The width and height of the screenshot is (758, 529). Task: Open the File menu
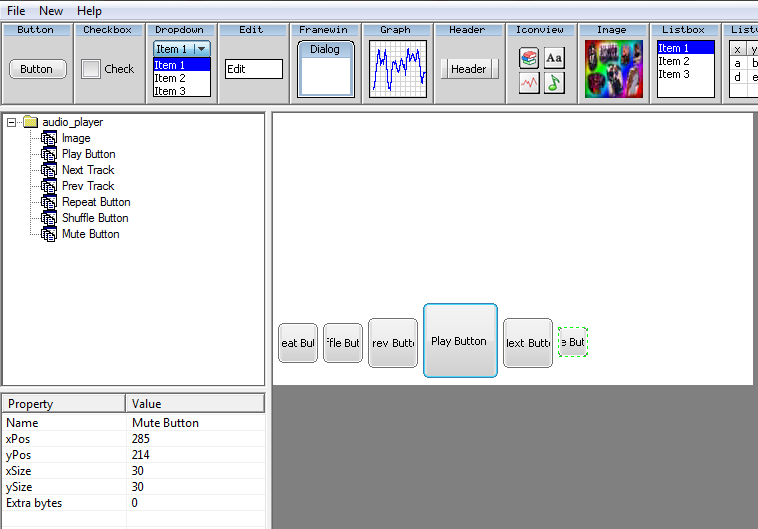(x=16, y=11)
